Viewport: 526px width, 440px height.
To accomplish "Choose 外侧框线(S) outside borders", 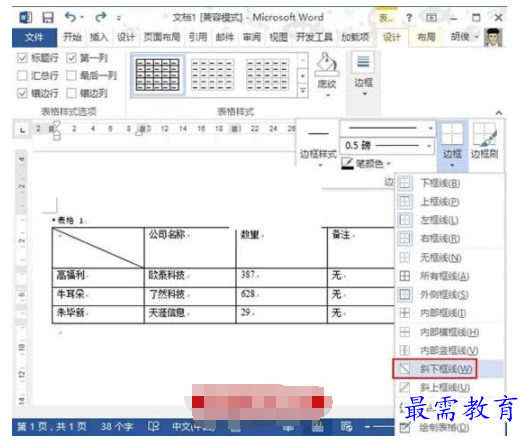I will (450, 294).
